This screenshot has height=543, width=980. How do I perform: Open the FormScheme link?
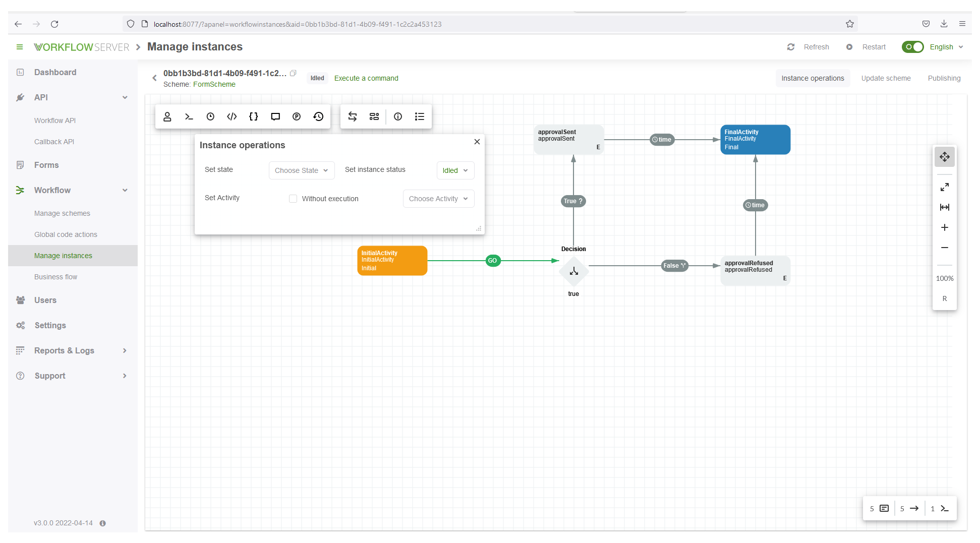214,84
